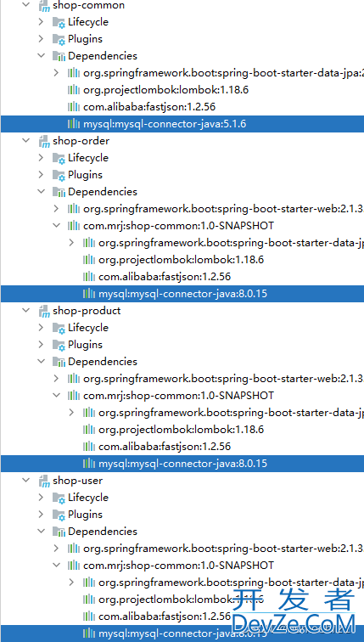Collapse the shop-user module node
The height and width of the screenshot is (642, 364).
point(26,481)
